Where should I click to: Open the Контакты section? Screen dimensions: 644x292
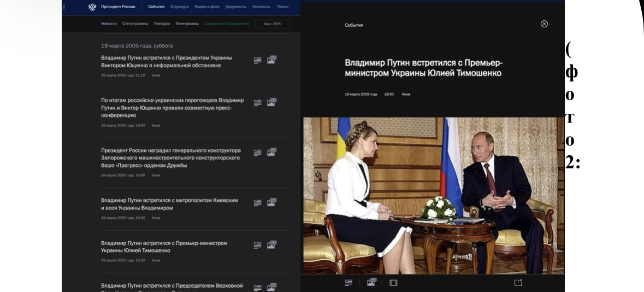click(x=261, y=7)
